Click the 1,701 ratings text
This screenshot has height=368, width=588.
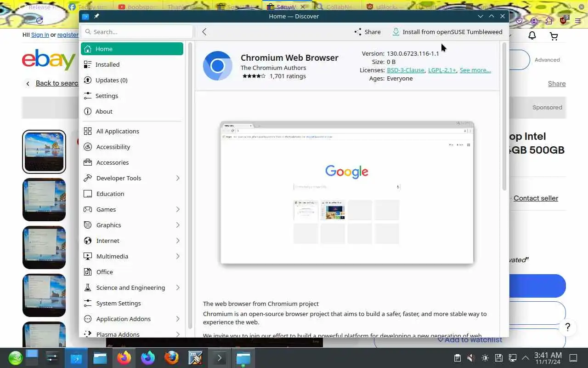click(288, 76)
